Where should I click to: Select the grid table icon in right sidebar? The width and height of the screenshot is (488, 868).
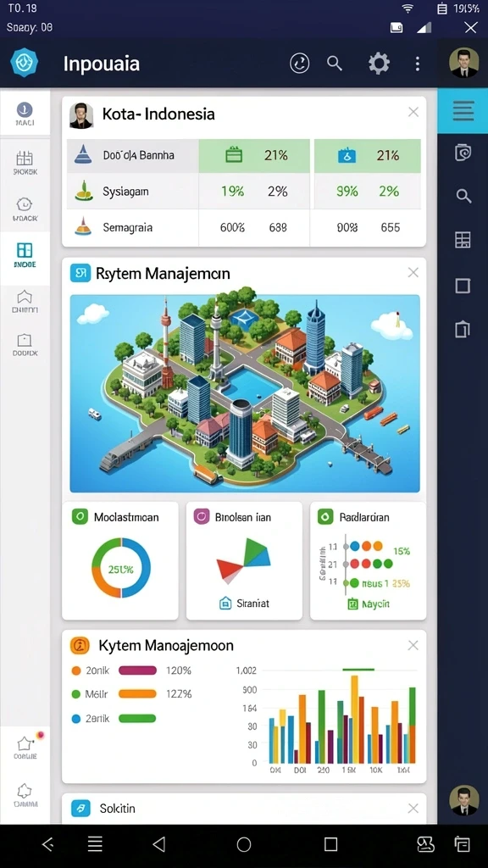[463, 240]
